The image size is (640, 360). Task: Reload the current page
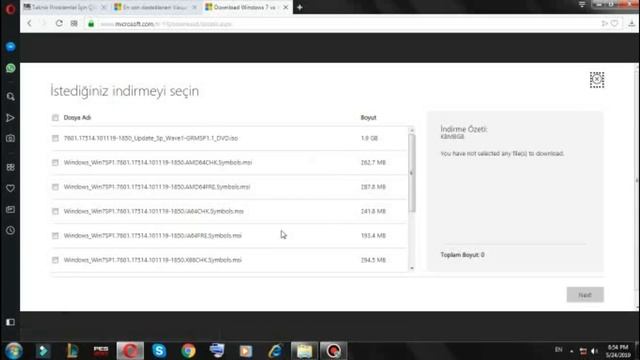[59, 24]
